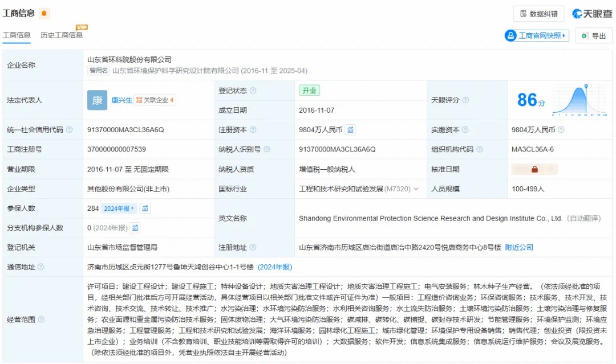Click the lock icon in 核准日期 field
The image size is (616, 364).
coord(534,169)
